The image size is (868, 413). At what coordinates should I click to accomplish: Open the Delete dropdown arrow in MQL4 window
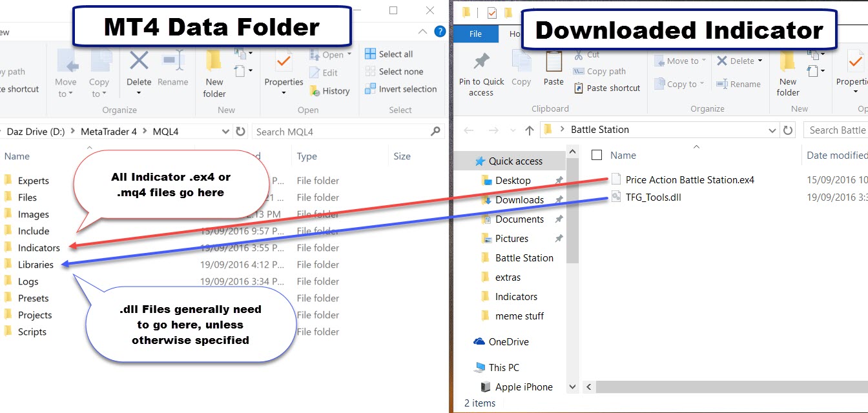click(139, 94)
